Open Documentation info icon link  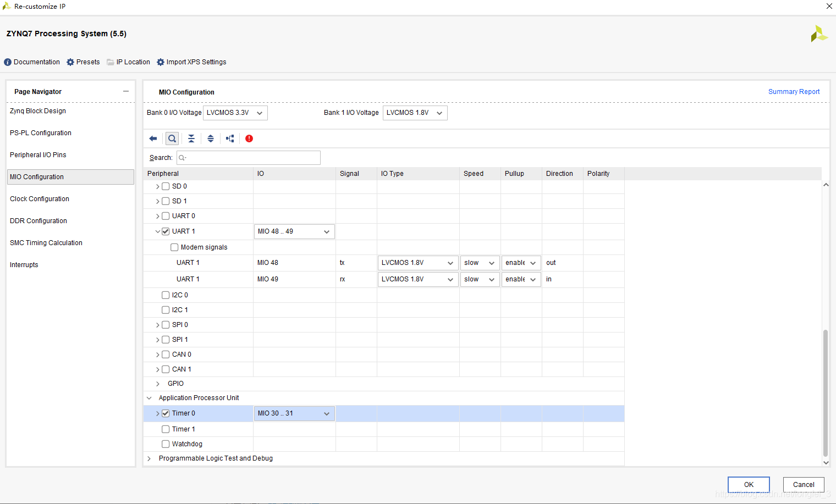(32, 62)
